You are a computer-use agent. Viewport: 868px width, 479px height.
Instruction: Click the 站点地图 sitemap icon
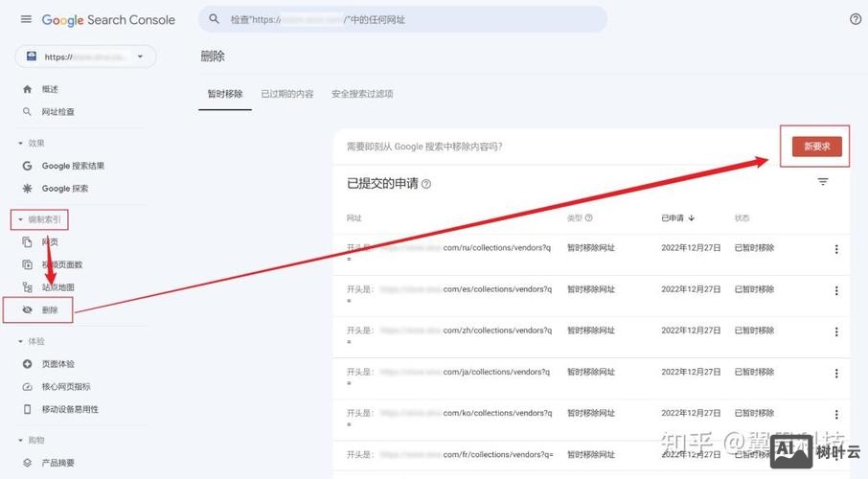(27, 286)
